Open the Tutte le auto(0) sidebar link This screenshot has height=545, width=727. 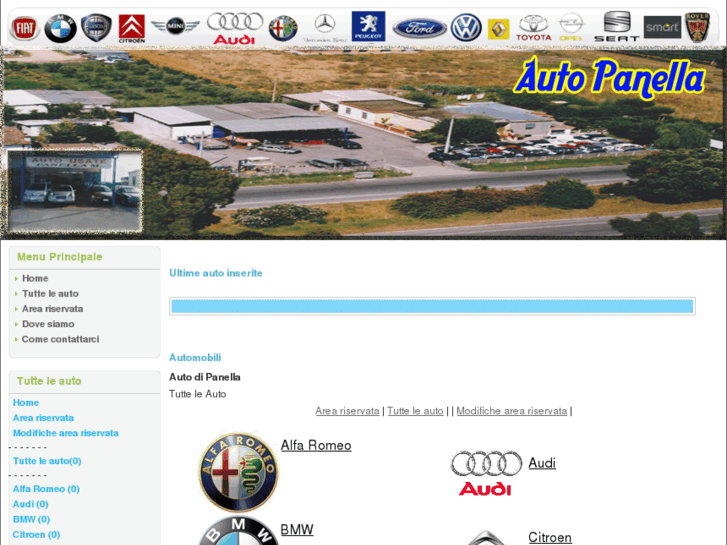click(47, 461)
